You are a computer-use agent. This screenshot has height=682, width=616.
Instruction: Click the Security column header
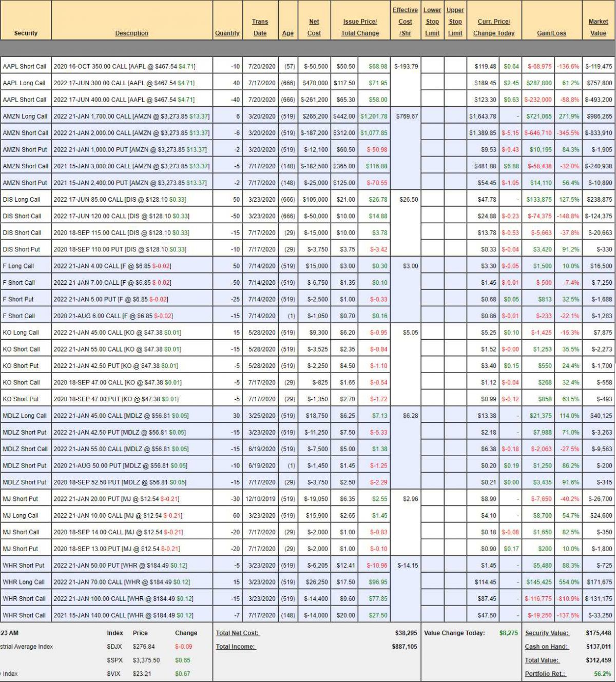(26, 33)
